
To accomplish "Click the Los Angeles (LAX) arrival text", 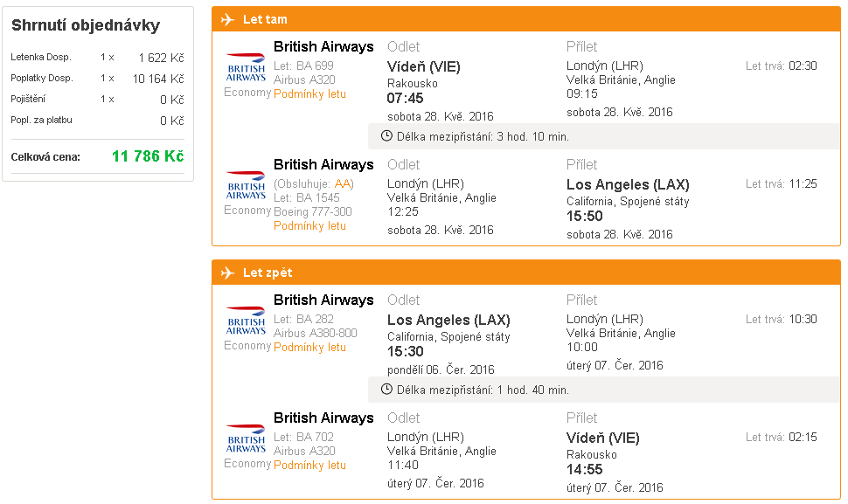I will 628,185.
